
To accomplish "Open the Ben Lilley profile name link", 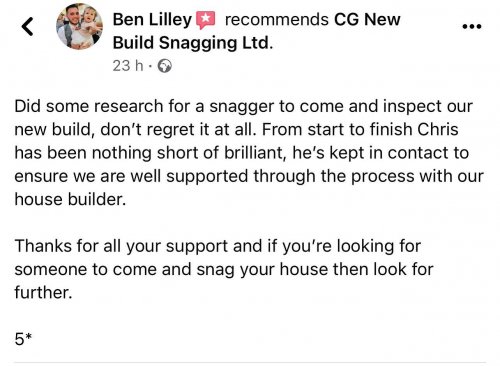I will (152, 19).
